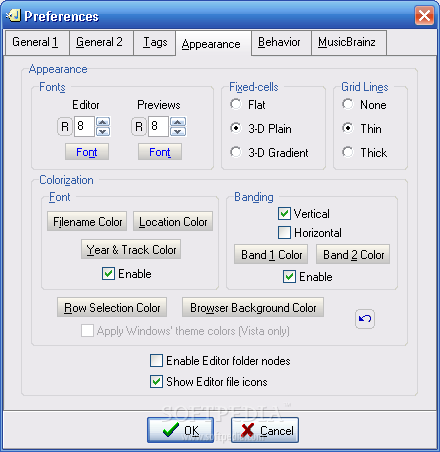Viewport: 440px width, 452px height.
Task: Open the Editor Font chooser button
Action: click(87, 152)
